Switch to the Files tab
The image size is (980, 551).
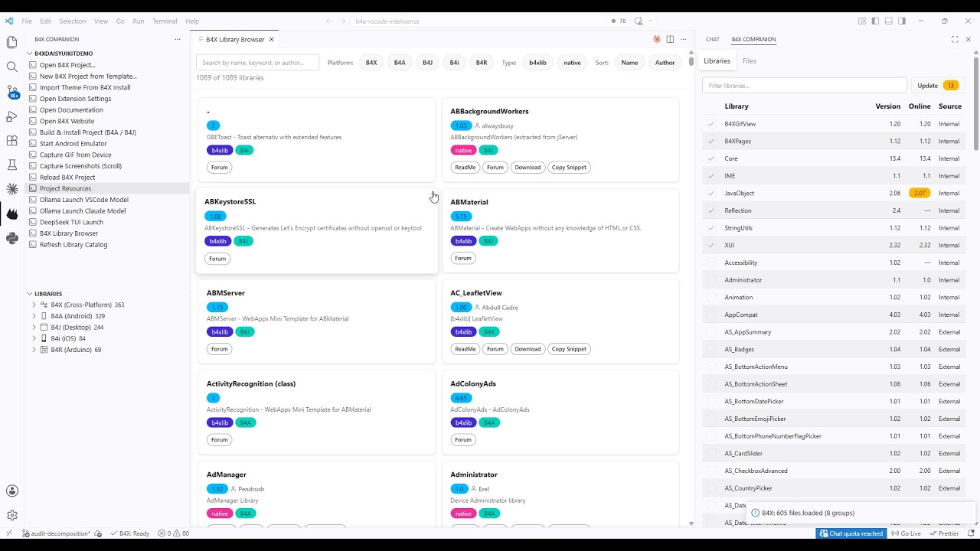(750, 60)
